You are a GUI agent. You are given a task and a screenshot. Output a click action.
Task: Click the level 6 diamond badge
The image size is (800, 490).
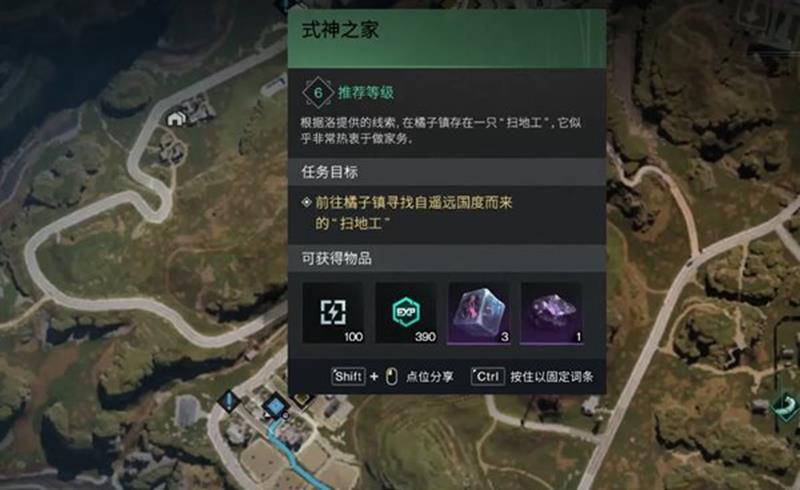pos(318,93)
